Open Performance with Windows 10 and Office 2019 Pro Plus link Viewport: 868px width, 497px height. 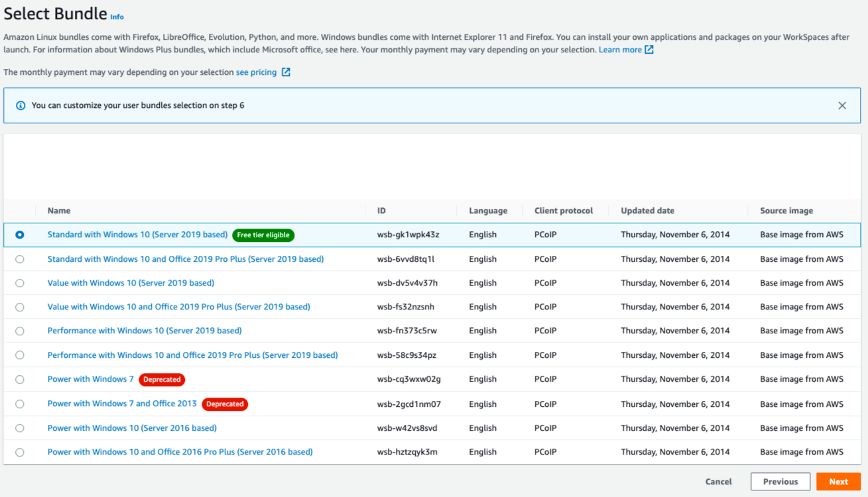coord(193,355)
